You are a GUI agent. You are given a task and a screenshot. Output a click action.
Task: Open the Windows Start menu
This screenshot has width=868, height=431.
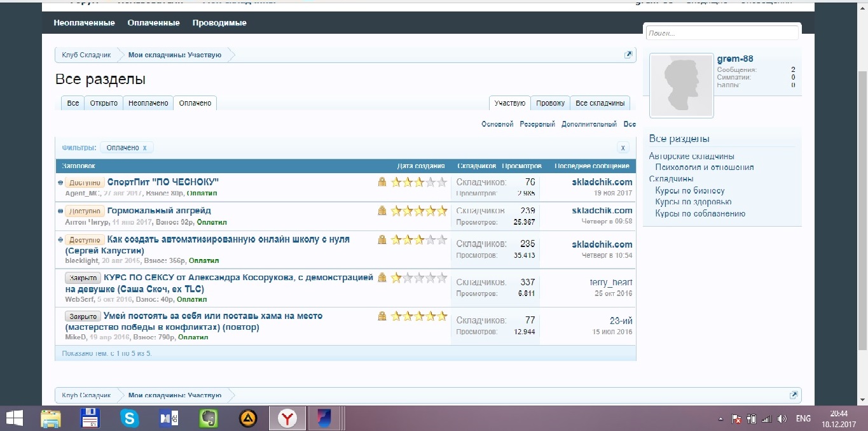tap(14, 418)
